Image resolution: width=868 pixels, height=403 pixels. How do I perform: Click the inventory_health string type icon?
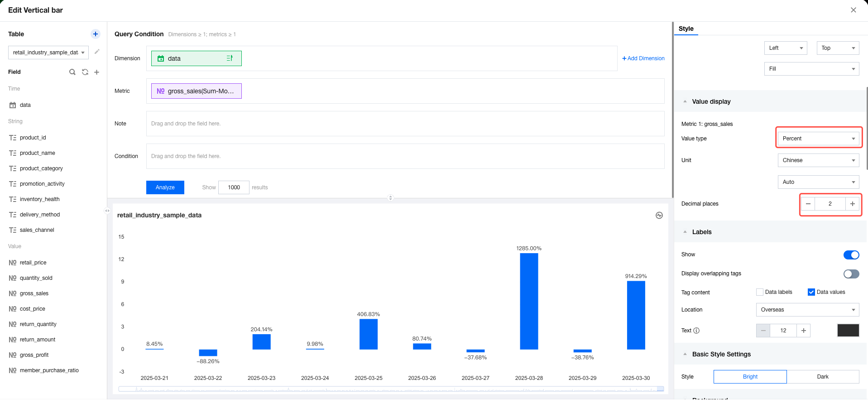pyautogui.click(x=13, y=199)
